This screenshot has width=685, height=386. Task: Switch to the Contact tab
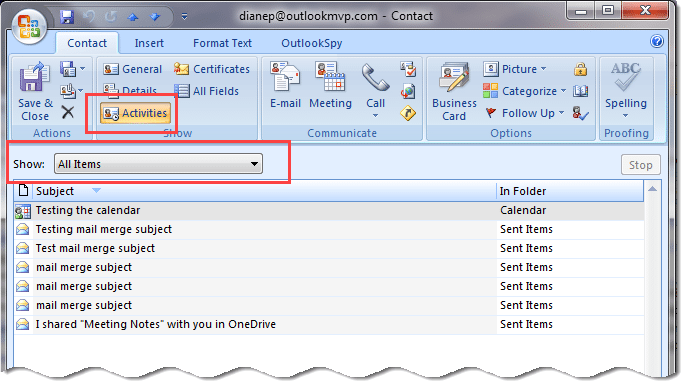(87, 43)
